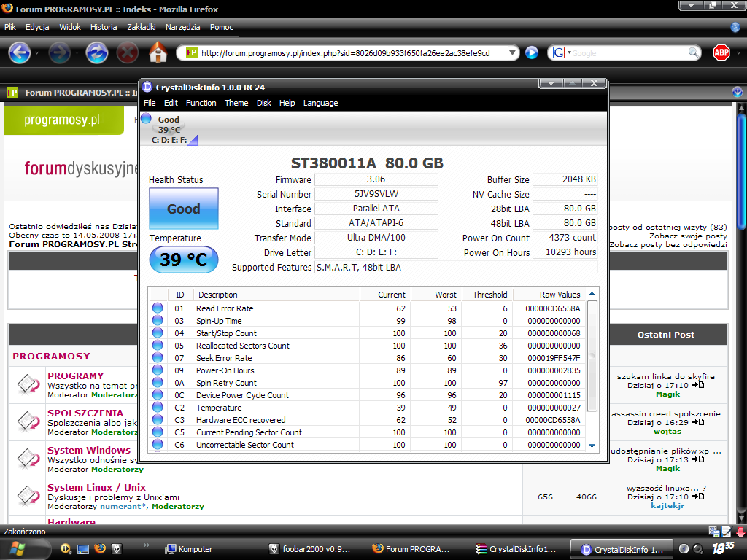Viewport: 747px width, 560px height.
Task: Expand hidden quick launch items chevron
Action: (x=146, y=545)
